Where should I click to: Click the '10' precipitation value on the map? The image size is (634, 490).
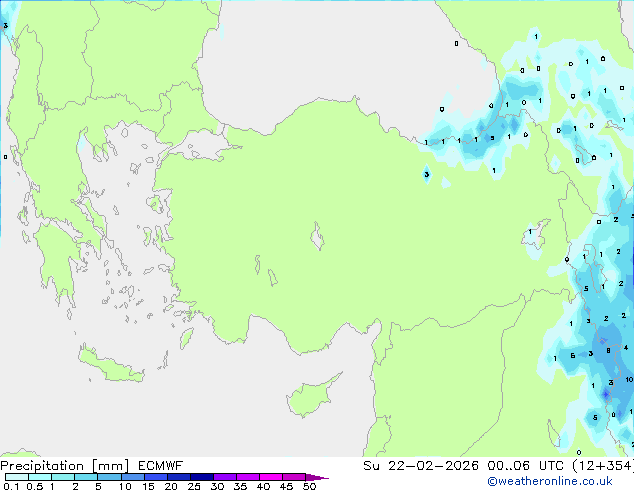629,379
